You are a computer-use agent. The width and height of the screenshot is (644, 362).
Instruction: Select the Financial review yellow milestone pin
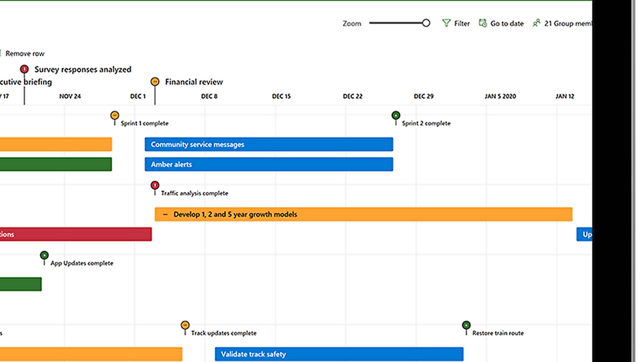point(155,82)
